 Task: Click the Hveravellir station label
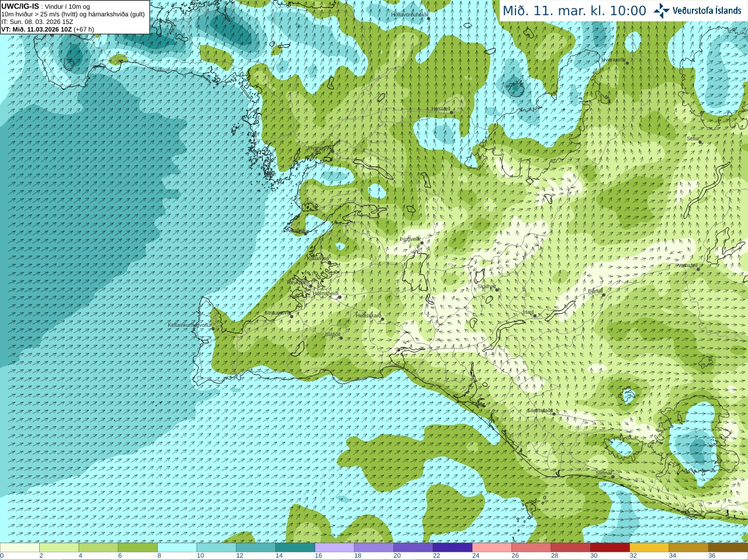point(614,60)
